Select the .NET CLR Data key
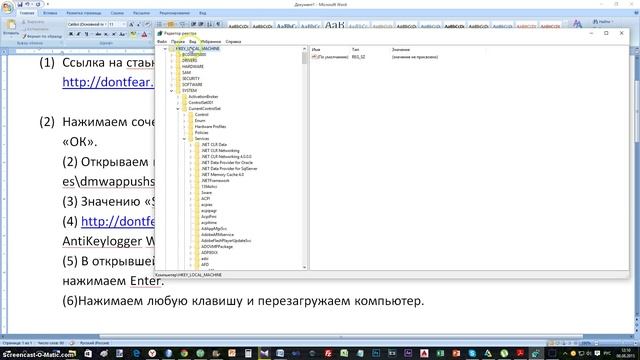Viewport: 640px width, 360px height. pyautogui.click(x=214, y=144)
